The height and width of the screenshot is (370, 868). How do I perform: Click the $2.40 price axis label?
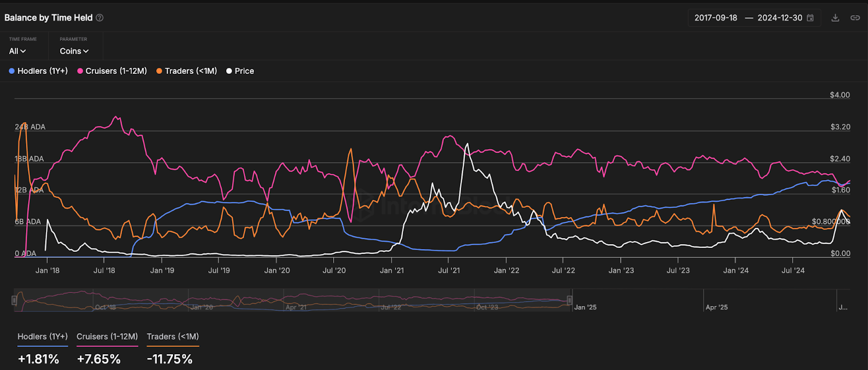click(x=840, y=159)
